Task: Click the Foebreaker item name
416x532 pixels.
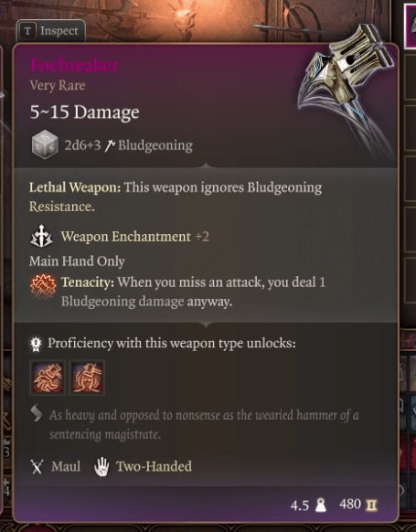Action: (x=75, y=65)
